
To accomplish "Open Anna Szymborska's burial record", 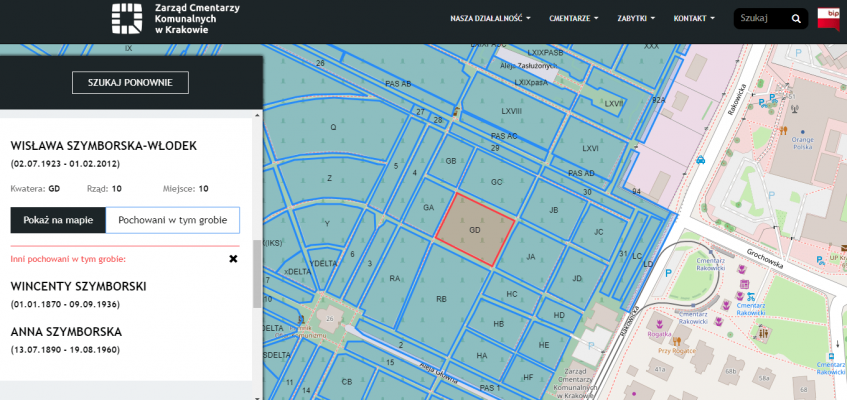I will (x=66, y=331).
